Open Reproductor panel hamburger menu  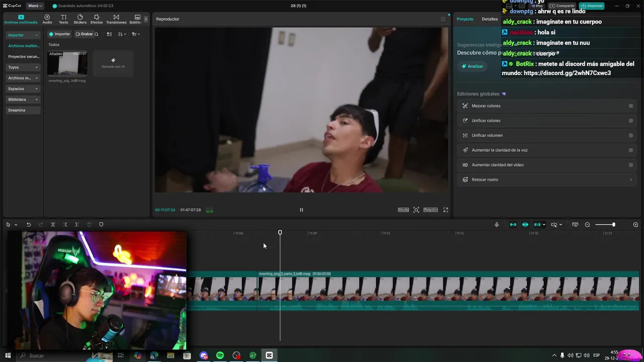[443, 19]
